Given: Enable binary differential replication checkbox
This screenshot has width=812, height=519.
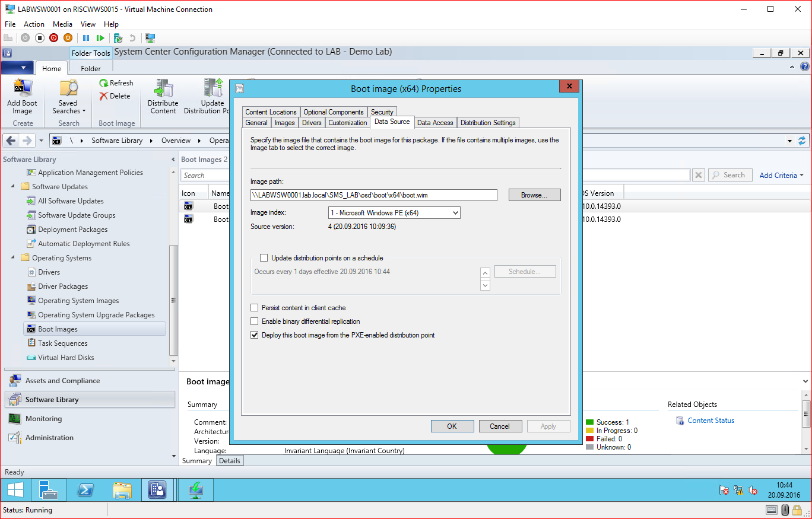Looking at the screenshot, I should pos(254,321).
